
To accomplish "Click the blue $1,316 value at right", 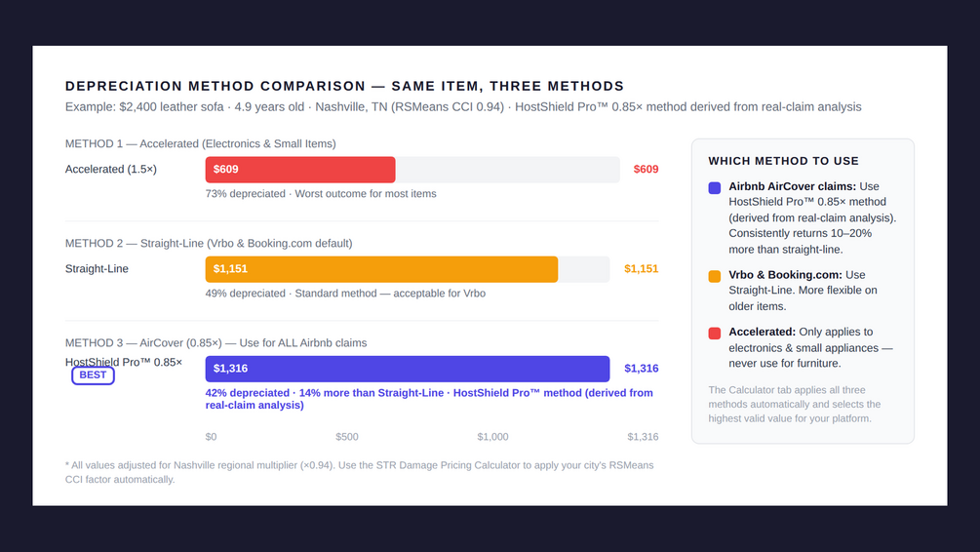I will coord(642,369).
